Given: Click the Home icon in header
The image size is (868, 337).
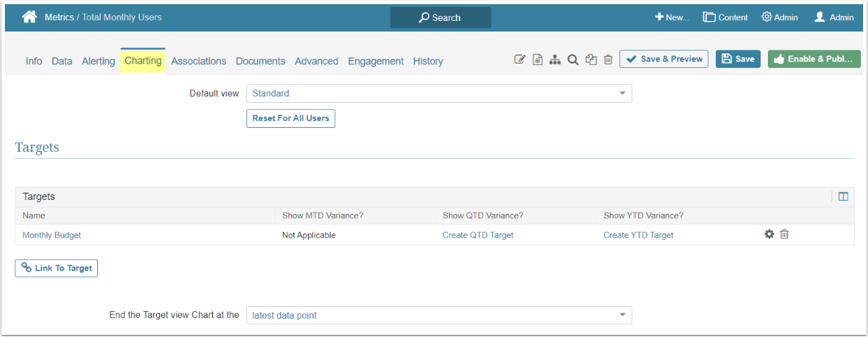Looking at the screenshot, I should (x=29, y=17).
